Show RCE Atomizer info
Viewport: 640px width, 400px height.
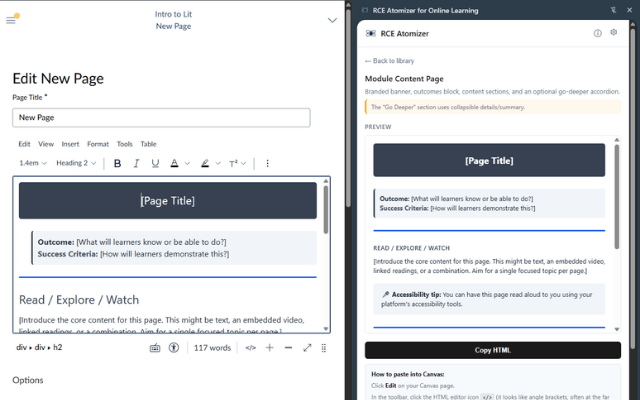point(598,33)
